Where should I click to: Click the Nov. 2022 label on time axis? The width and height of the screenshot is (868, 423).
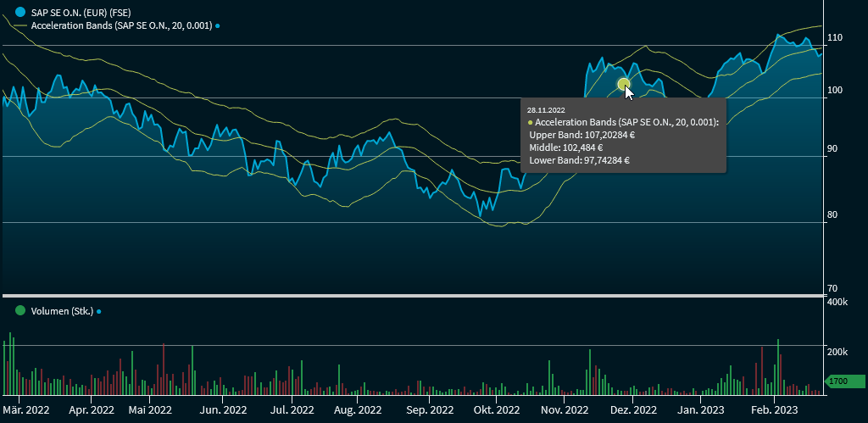click(x=564, y=409)
